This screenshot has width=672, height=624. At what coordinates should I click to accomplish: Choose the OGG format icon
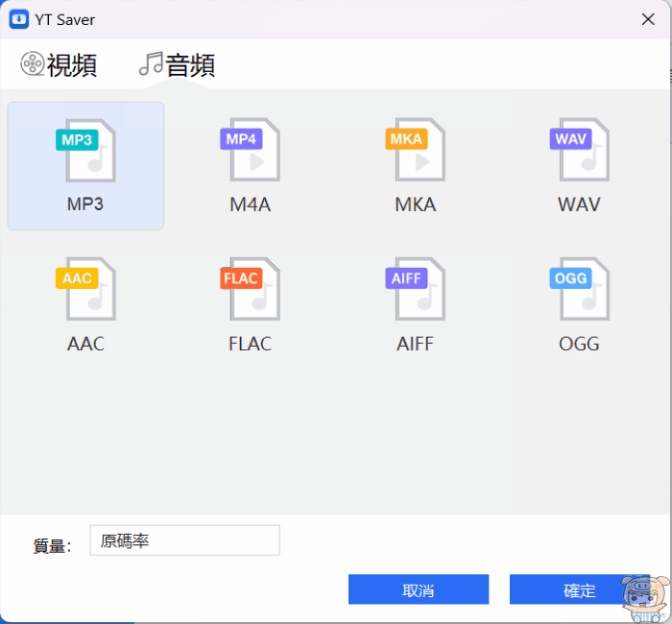[580, 289]
